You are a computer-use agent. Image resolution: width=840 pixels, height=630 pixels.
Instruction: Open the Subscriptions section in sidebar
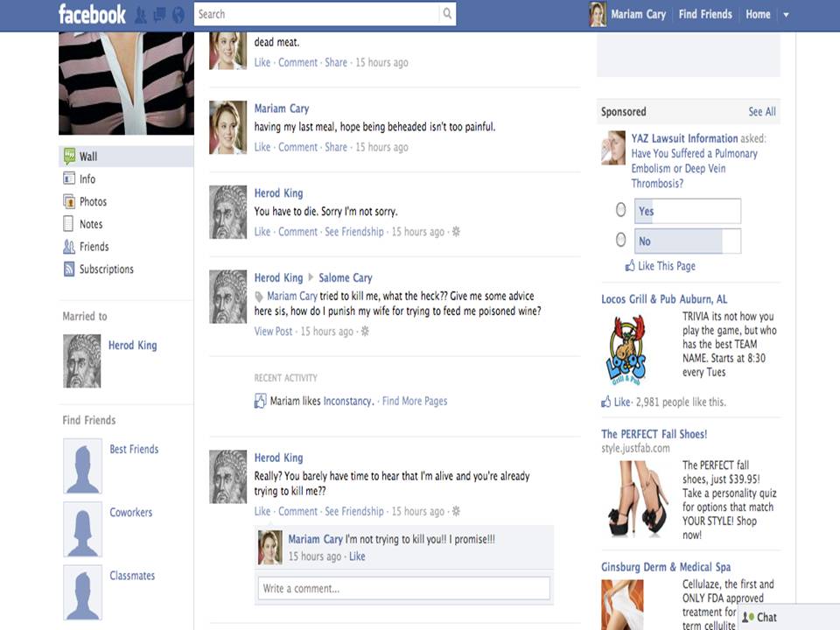coord(126,269)
